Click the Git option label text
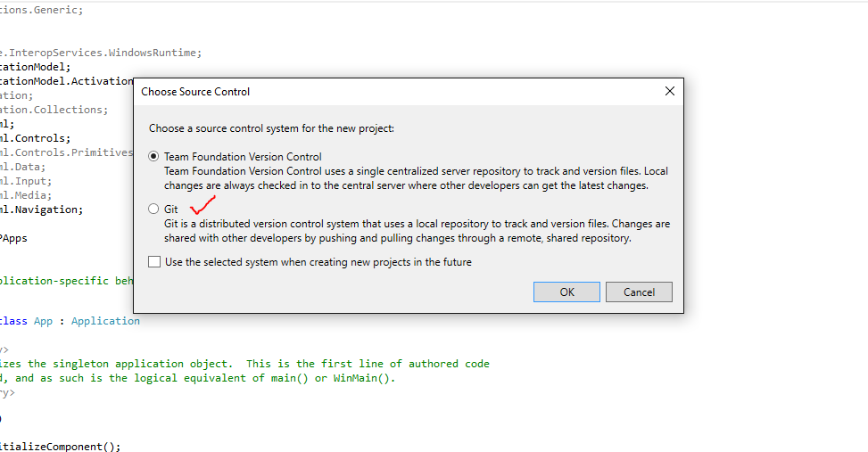 point(171,210)
